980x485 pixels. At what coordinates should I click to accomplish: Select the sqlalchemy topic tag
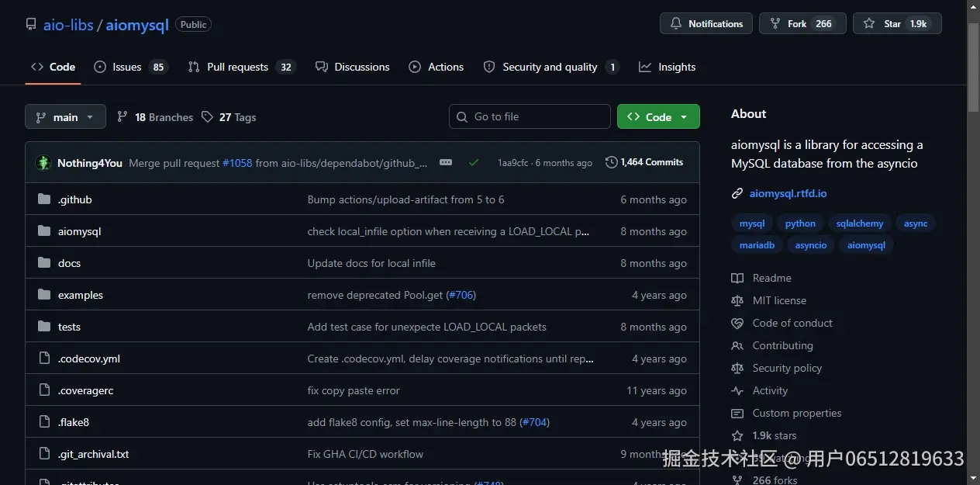pyautogui.click(x=860, y=223)
